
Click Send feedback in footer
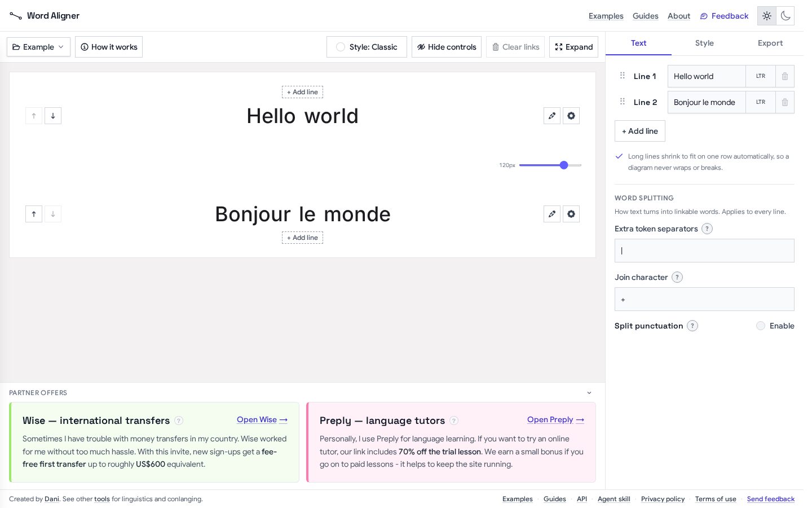(x=771, y=499)
